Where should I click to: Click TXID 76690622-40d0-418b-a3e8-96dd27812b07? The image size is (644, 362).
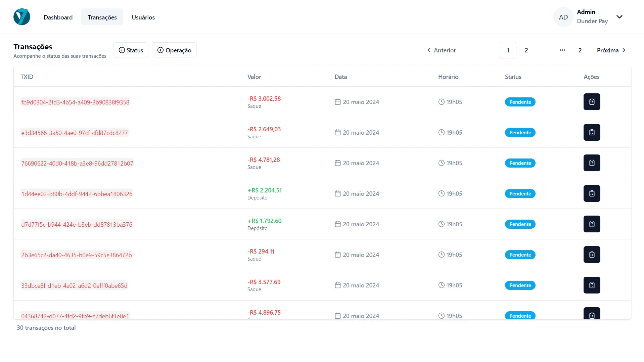click(x=77, y=163)
